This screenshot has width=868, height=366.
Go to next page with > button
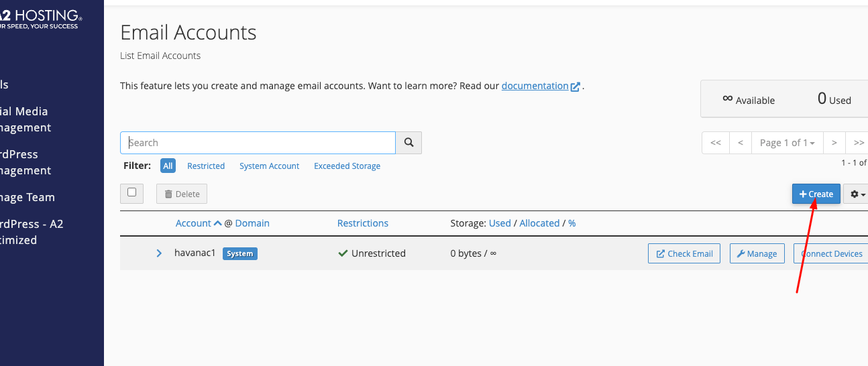point(834,143)
